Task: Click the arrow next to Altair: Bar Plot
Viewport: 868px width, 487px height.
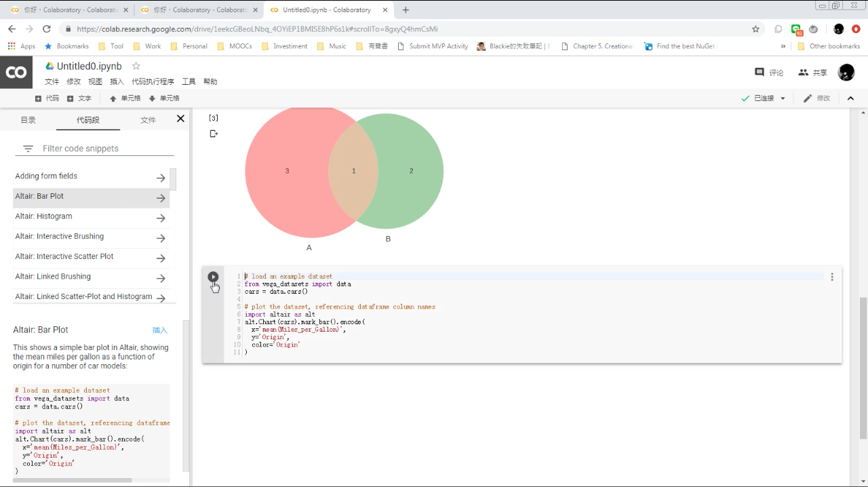Action: pyautogui.click(x=161, y=198)
